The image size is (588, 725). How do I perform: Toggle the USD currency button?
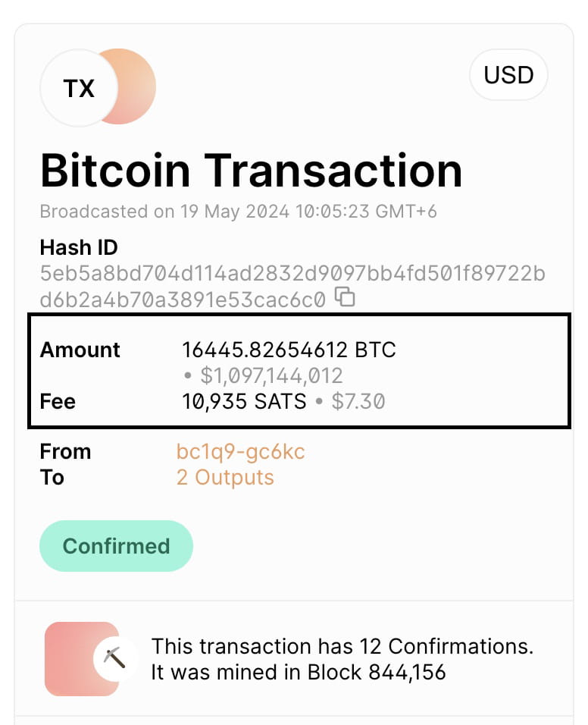tap(508, 75)
